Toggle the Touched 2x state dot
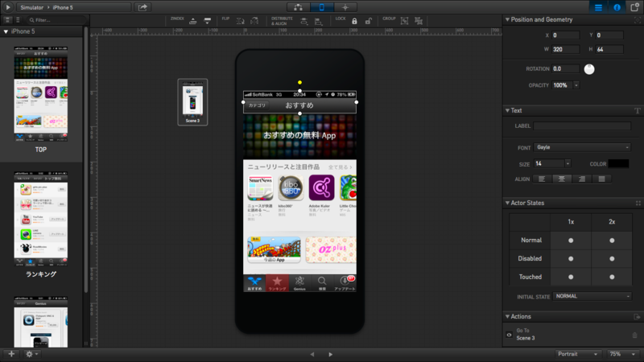644x362 pixels. coord(612,277)
